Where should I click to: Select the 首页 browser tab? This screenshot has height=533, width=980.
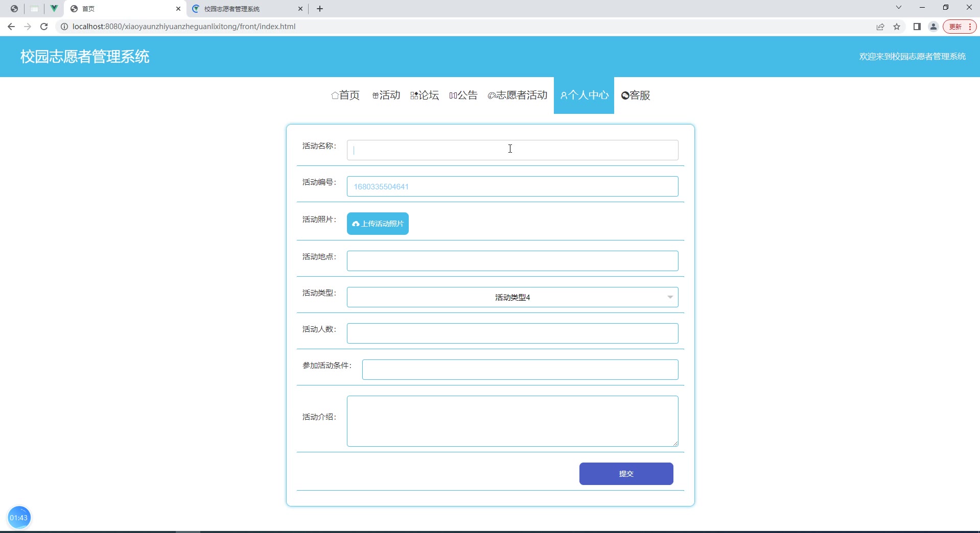126,9
